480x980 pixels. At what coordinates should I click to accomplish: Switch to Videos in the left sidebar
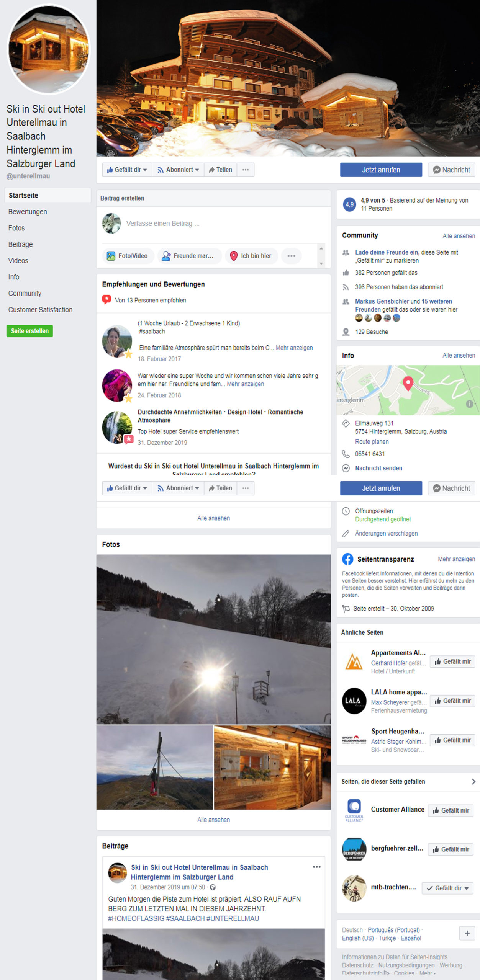pyautogui.click(x=18, y=261)
